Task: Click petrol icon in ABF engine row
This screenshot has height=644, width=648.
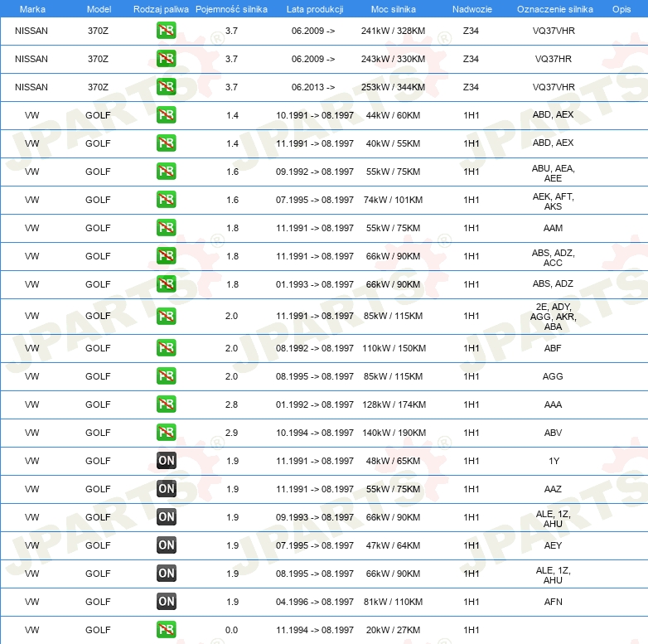Action: click(x=166, y=347)
